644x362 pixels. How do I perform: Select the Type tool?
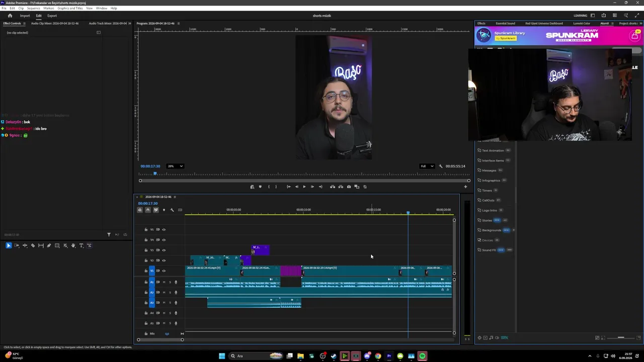(x=81, y=245)
